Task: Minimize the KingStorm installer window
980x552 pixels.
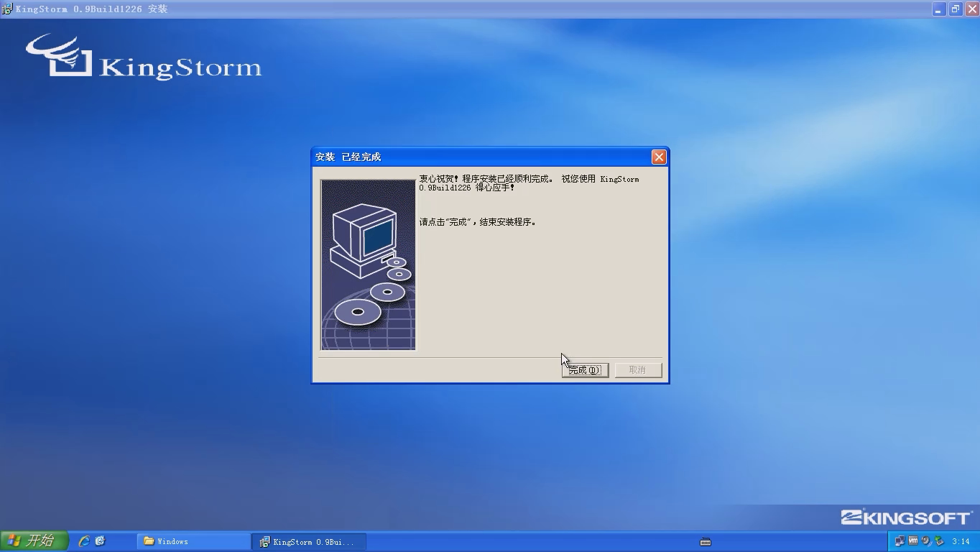Action: click(x=939, y=9)
